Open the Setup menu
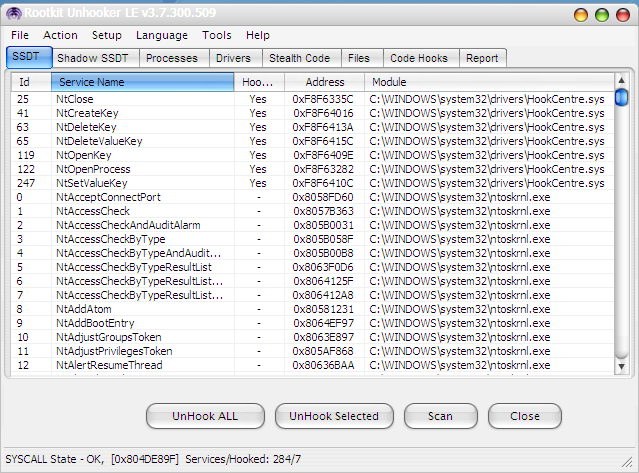This screenshot has width=639, height=473. 107,35
